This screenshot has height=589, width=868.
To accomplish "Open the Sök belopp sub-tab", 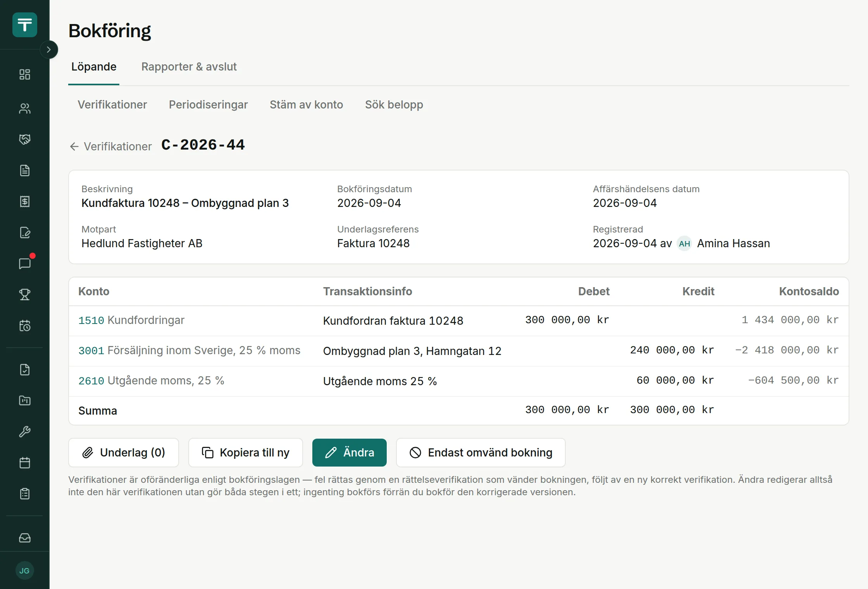I will (x=394, y=105).
